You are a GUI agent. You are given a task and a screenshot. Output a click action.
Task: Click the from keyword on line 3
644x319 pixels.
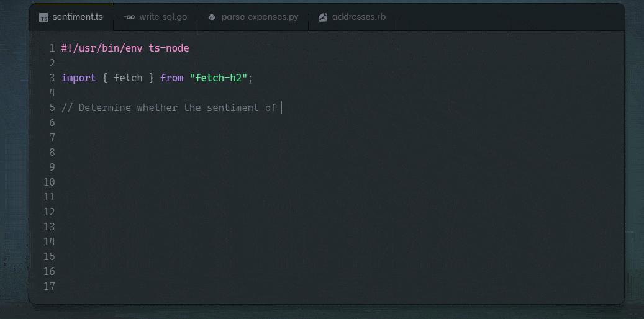click(171, 78)
